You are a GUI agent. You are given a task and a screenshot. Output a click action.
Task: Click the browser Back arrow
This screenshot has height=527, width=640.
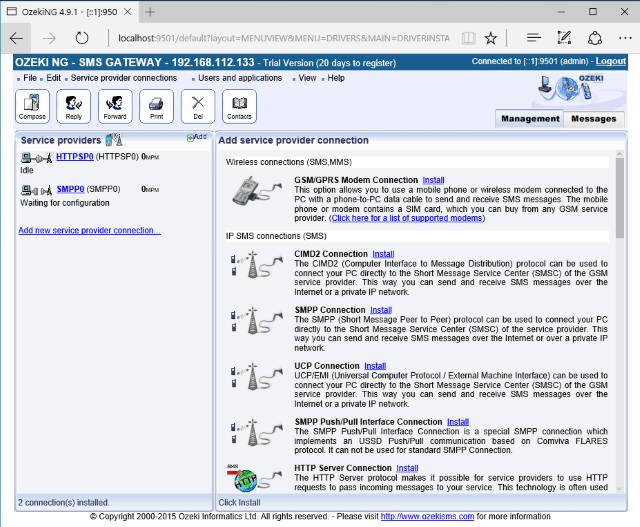click(16, 38)
